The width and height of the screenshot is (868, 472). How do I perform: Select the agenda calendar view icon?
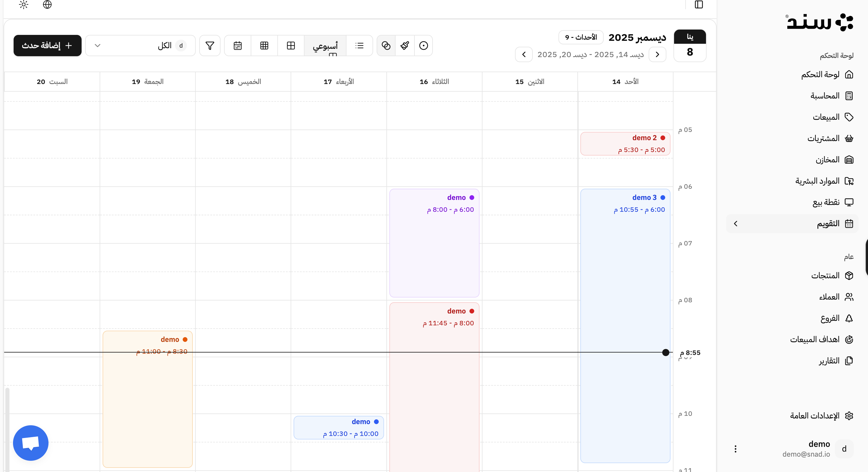pyautogui.click(x=238, y=46)
